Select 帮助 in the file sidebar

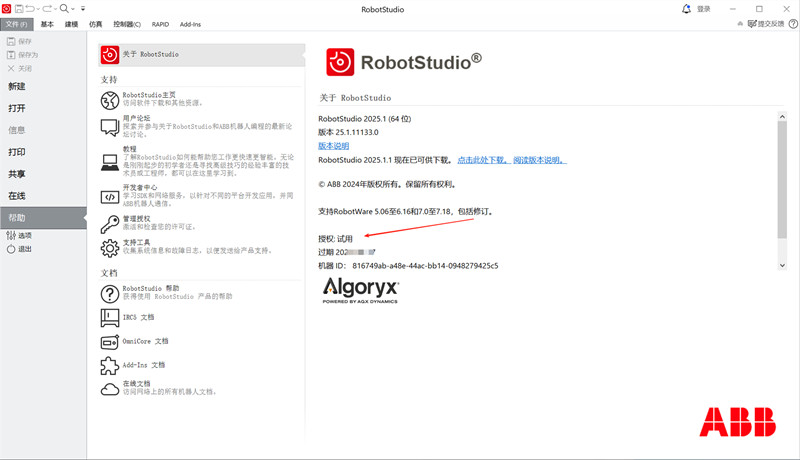(x=43, y=218)
